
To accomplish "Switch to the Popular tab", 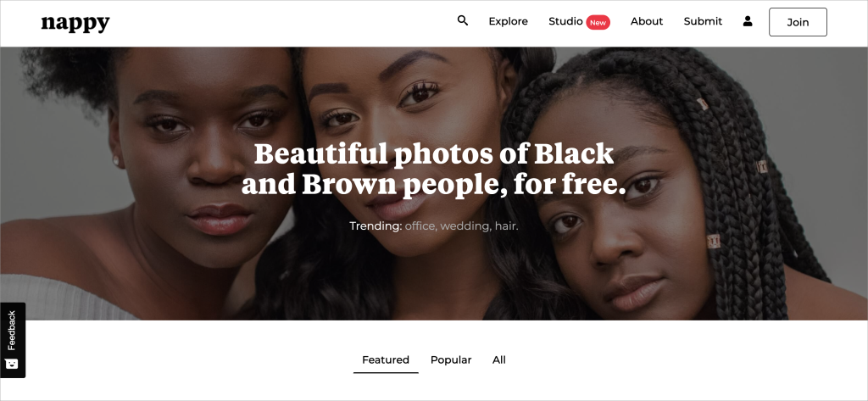I will click(451, 360).
